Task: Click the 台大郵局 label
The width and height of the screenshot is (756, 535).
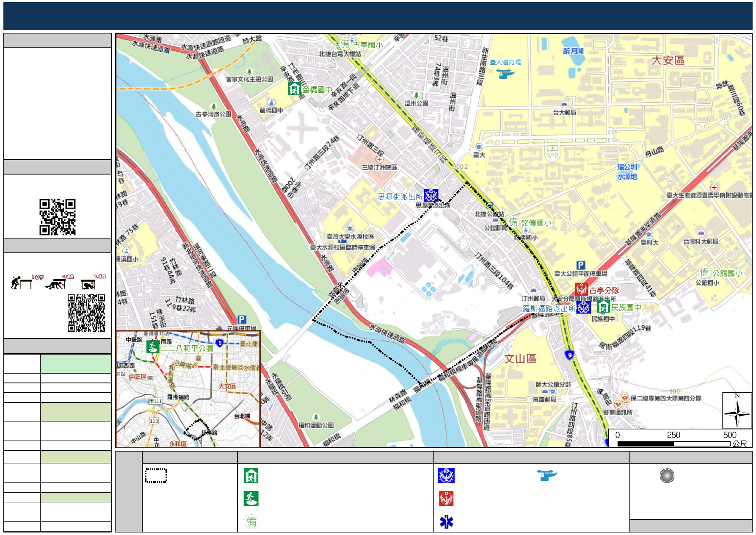Action: (564, 112)
